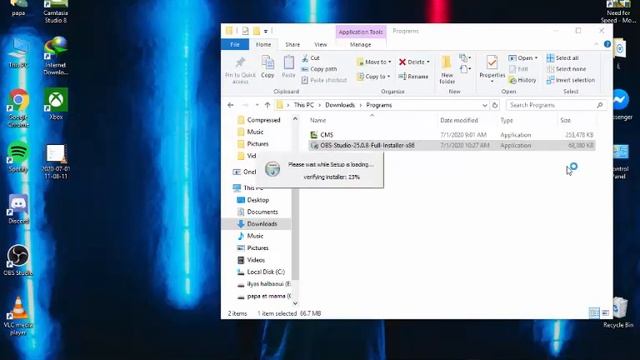The image size is (640, 360).
Task: Open the Quick Access Toolbar dropdown arrow
Action: [x=266, y=31]
